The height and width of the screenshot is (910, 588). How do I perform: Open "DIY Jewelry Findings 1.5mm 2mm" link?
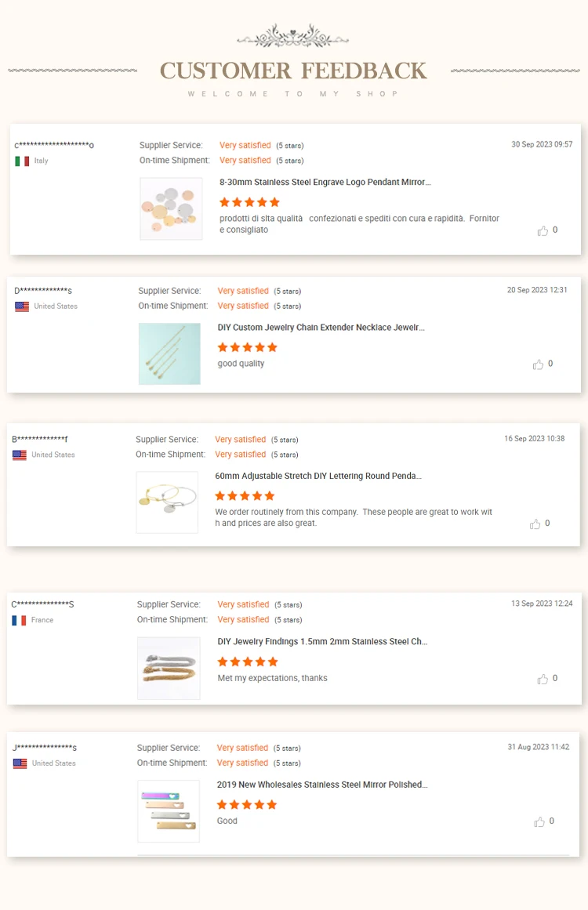(321, 641)
